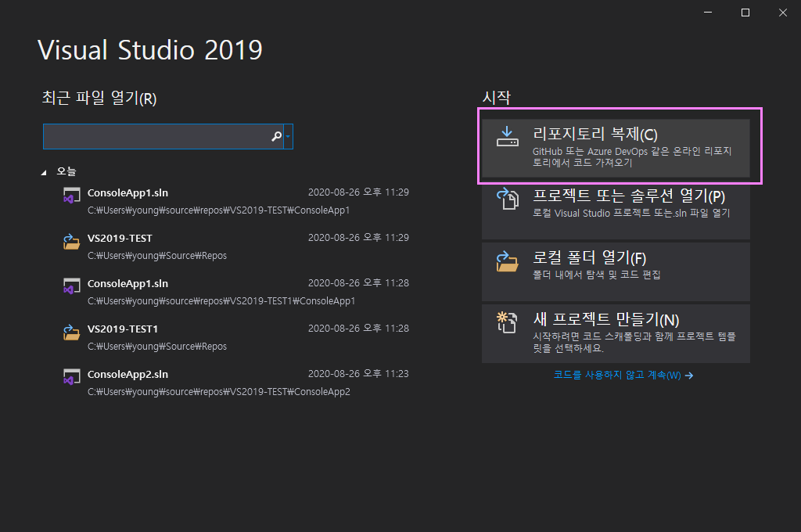Click the 최근 파일 열기(R) heading

[x=99, y=98]
